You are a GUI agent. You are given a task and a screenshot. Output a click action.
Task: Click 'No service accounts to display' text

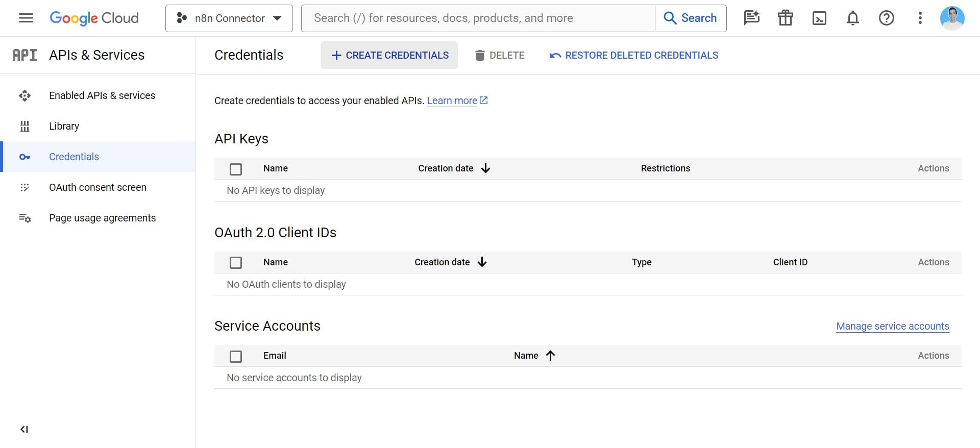tap(294, 378)
